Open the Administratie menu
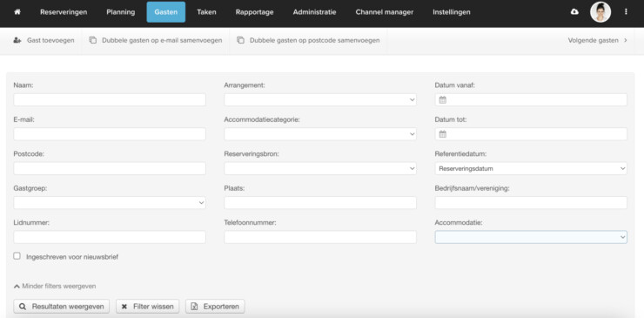The image size is (644, 318). 315,12
